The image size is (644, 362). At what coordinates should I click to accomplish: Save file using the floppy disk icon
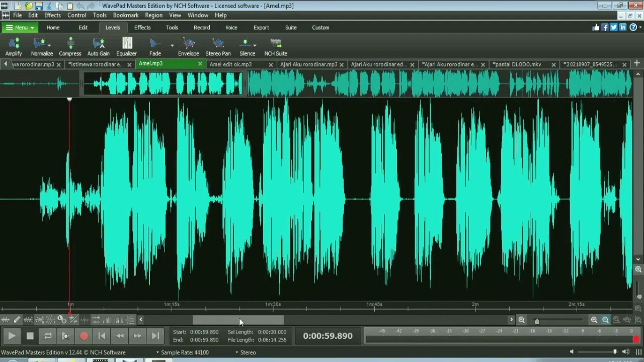[39, 6]
